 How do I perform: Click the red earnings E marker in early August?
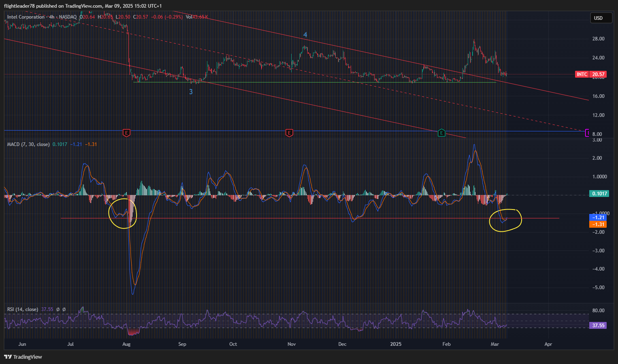point(126,133)
